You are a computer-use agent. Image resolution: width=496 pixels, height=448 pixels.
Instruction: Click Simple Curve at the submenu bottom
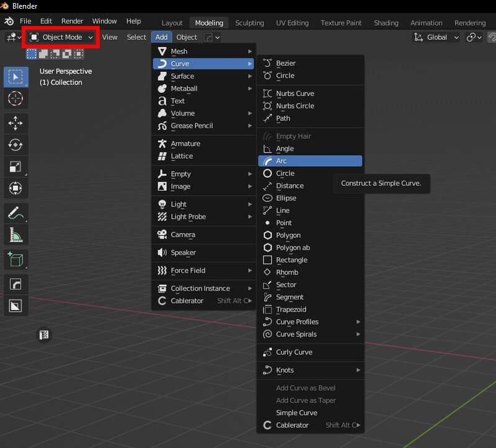click(x=296, y=413)
